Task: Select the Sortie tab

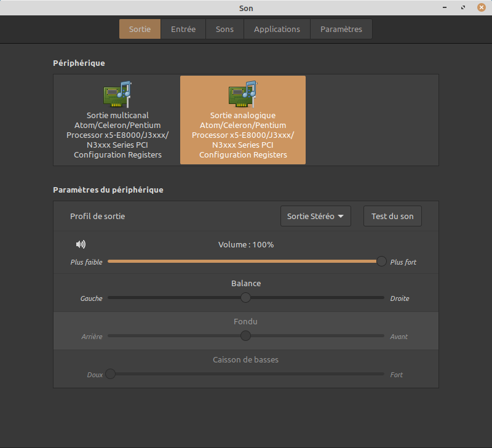Action: point(140,29)
